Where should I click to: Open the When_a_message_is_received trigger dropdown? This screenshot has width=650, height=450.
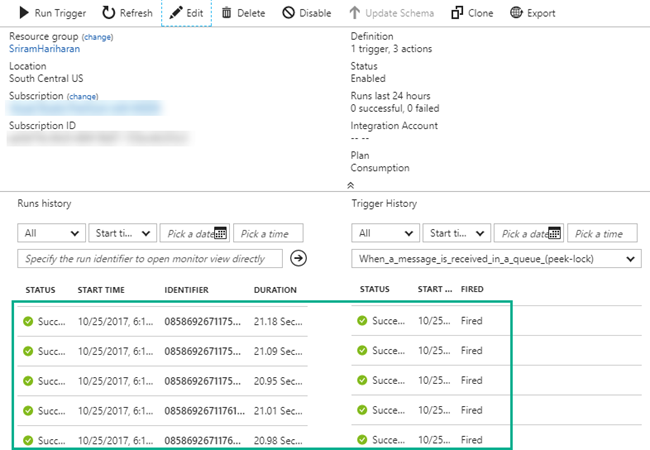(x=496, y=259)
